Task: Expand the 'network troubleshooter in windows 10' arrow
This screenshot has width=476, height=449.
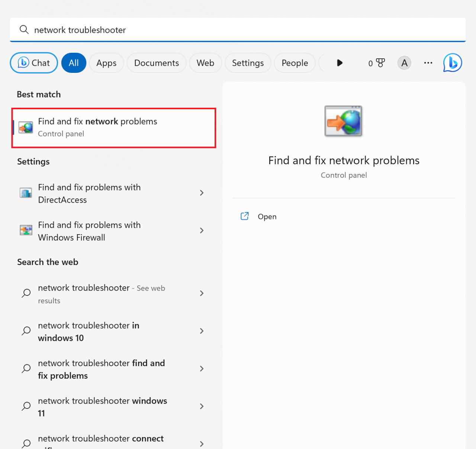Action: pos(202,331)
